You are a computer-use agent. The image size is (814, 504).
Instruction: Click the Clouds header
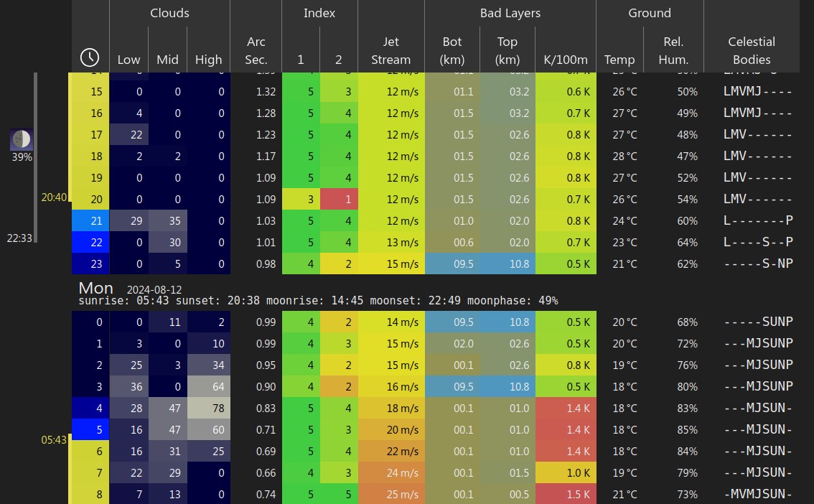click(x=169, y=13)
